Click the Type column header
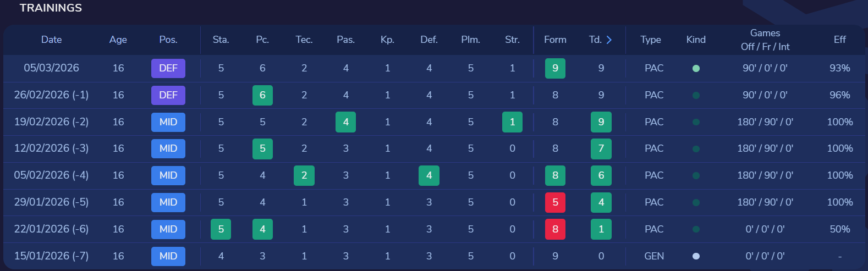The image size is (868, 271). [x=651, y=40]
